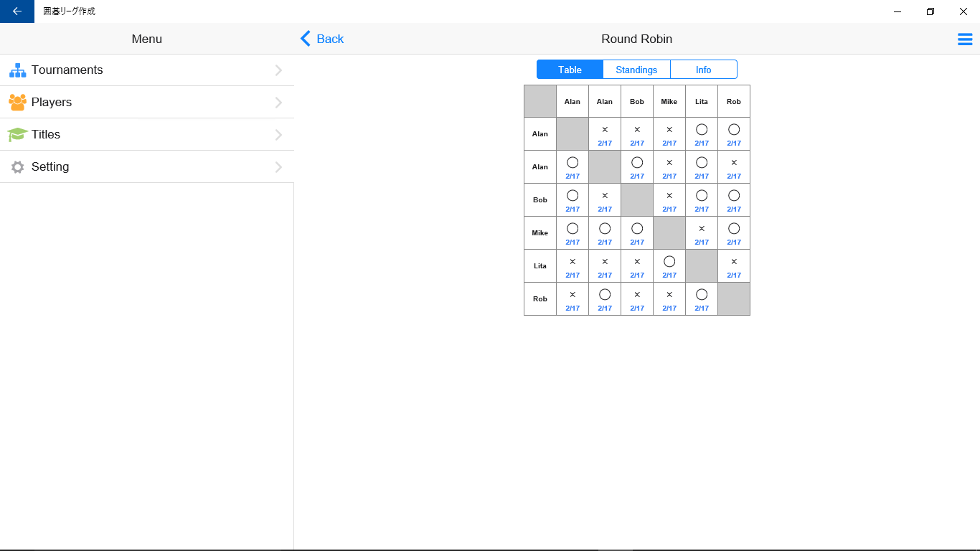Click the Rob row versus Lita column cell
980x551 pixels.
[702, 298]
